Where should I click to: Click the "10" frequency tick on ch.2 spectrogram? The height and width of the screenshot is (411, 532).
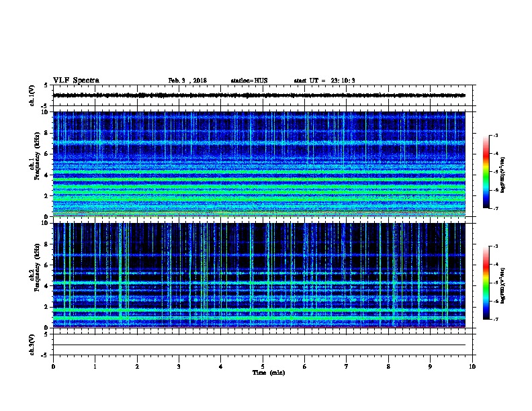[x=45, y=223]
